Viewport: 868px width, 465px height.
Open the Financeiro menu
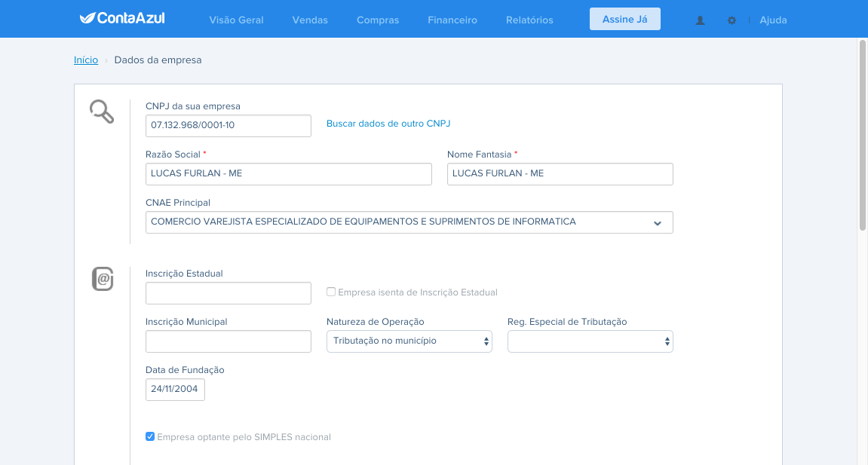pyautogui.click(x=452, y=20)
